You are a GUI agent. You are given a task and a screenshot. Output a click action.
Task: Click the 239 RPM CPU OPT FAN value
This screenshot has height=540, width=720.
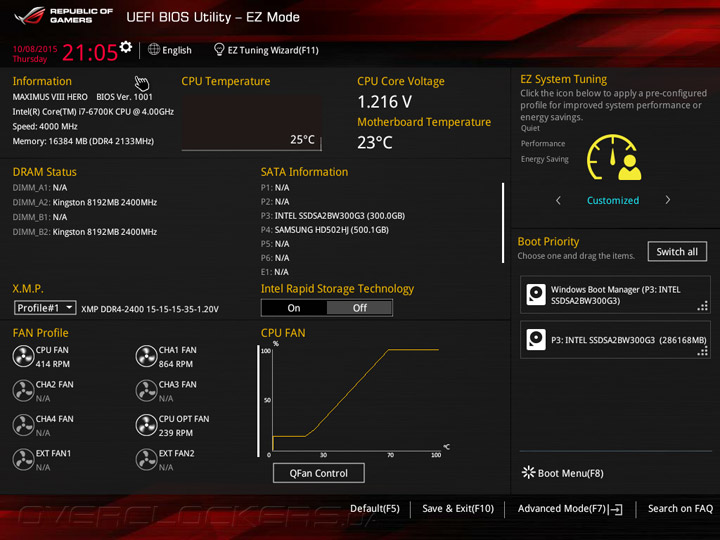176,433
